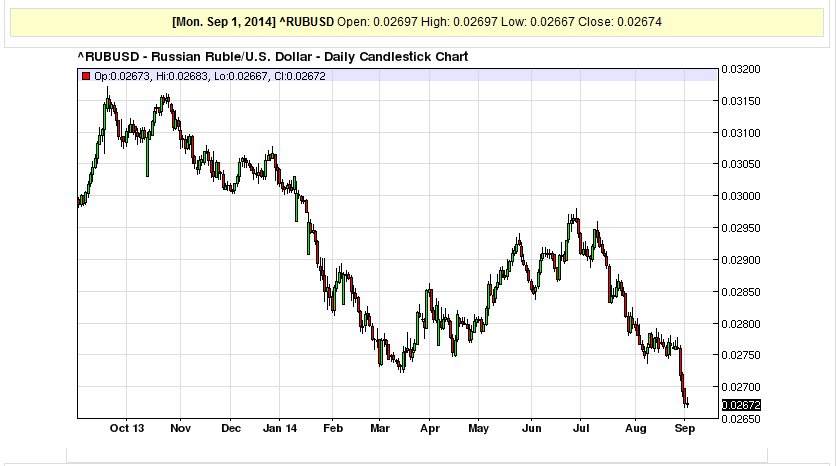
Task: Click the 'Apr' date axis label
Action: [430, 428]
